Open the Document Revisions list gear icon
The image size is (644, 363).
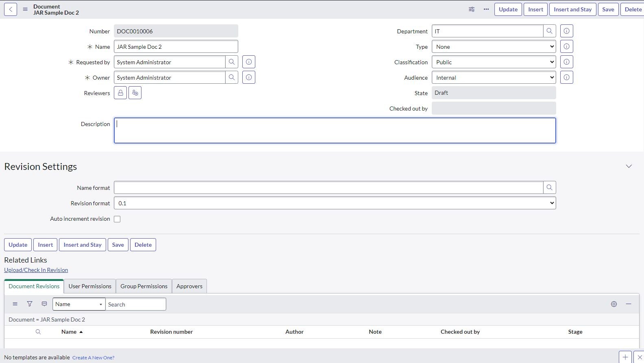tap(614, 304)
